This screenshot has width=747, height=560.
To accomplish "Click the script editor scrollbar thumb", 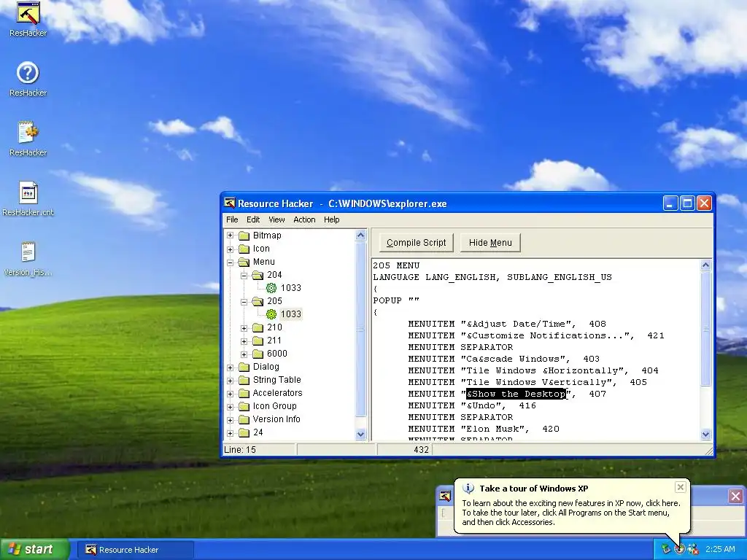I will 705,329.
